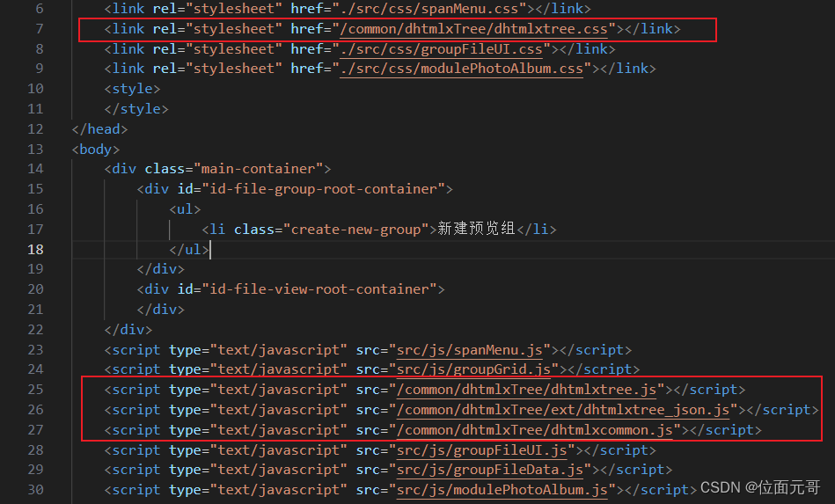This screenshot has width=835, height=504.
Task: Click the "text/javascript" type value on line 23
Action: pyautogui.click(x=279, y=350)
